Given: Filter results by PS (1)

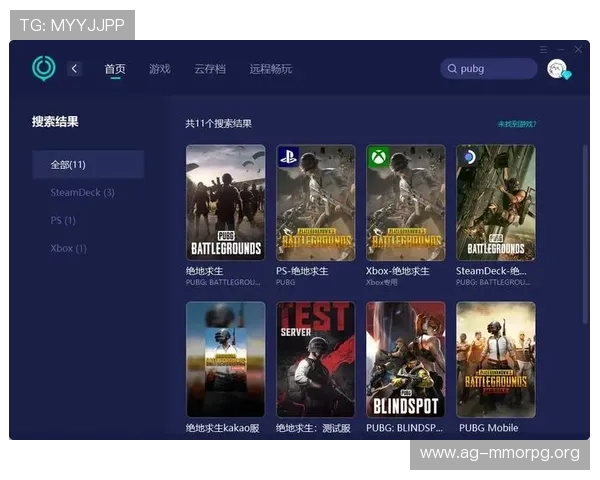Looking at the screenshot, I should coord(63,220).
